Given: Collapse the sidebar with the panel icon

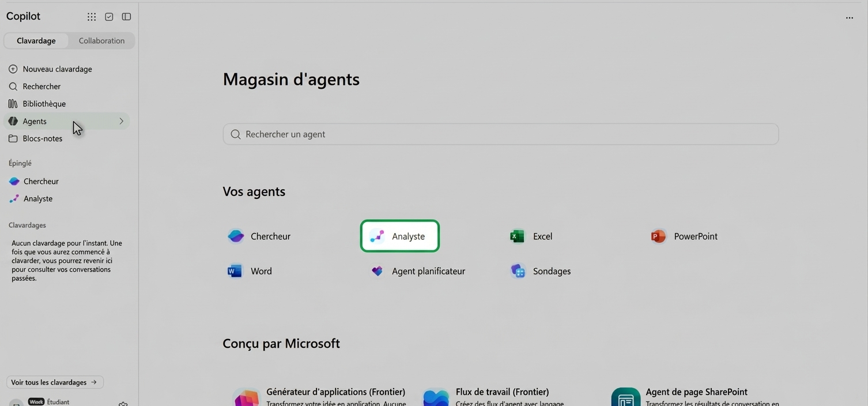Looking at the screenshot, I should coord(126,17).
